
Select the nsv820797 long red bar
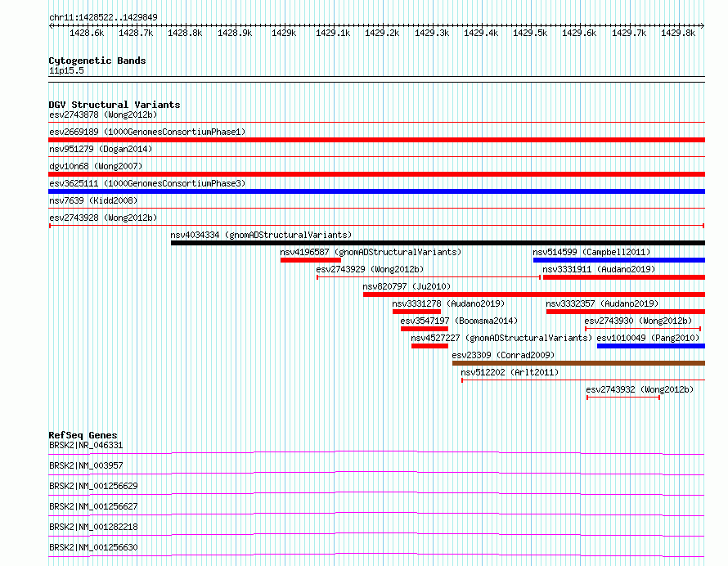(x=534, y=294)
